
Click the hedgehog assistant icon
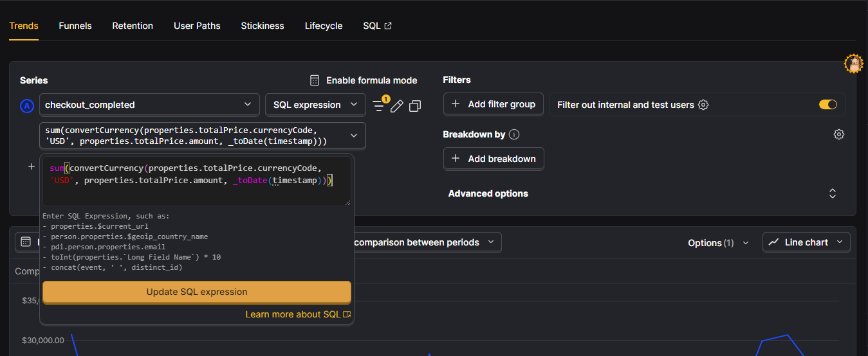(x=853, y=63)
